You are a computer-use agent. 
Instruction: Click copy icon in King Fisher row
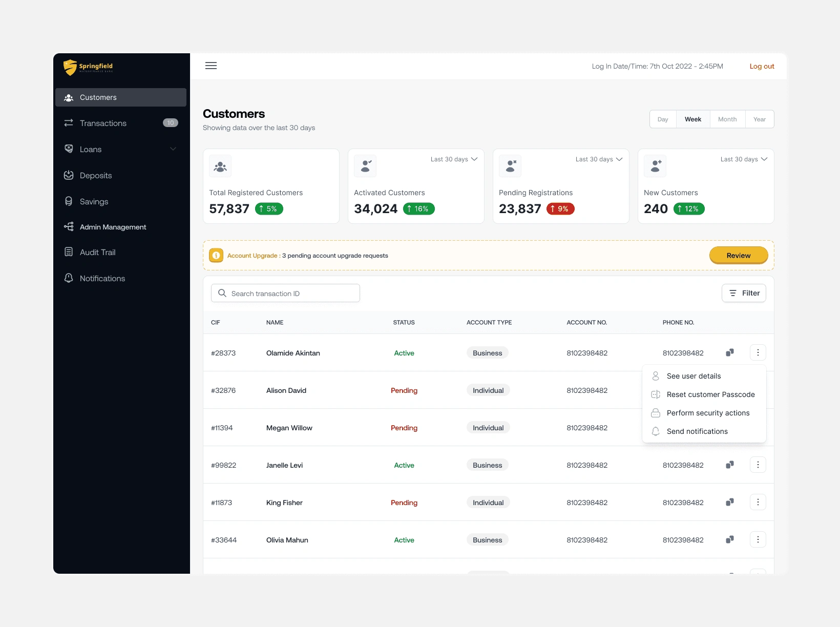(x=730, y=502)
